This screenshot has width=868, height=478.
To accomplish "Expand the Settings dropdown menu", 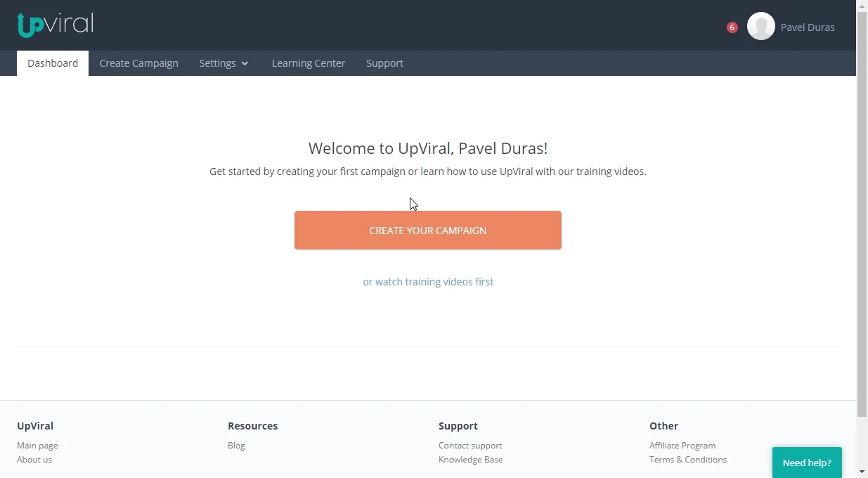I will [224, 63].
